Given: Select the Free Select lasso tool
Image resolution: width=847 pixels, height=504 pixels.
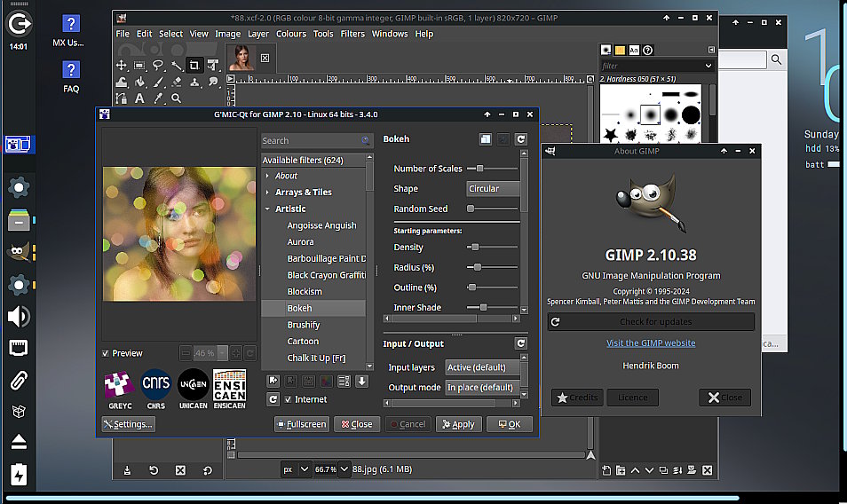Looking at the screenshot, I should [158, 65].
